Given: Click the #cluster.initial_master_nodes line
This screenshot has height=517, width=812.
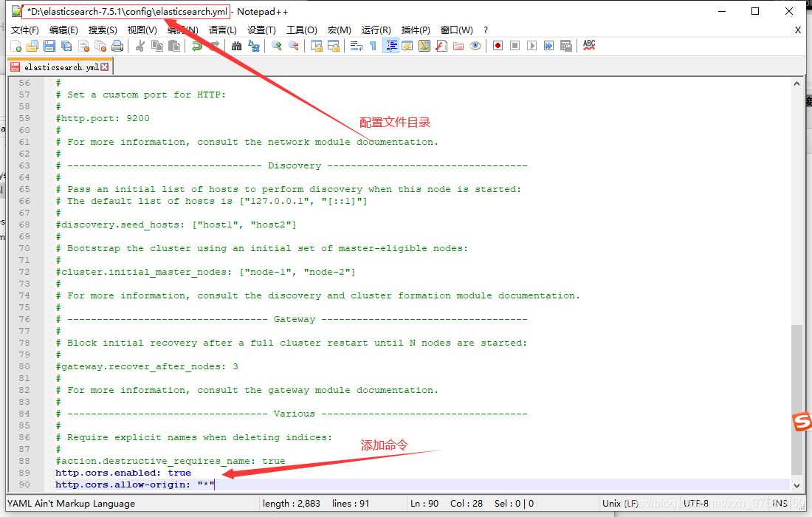Looking at the screenshot, I should (x=206, y=272).
